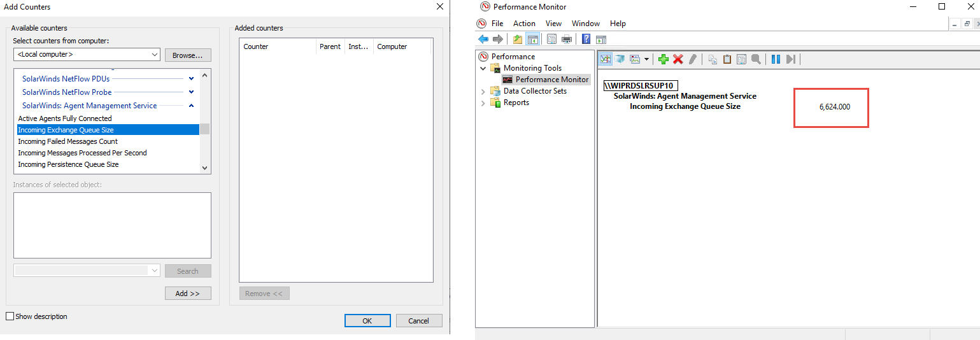Click the Print icon in the console toolbar
Image resolution: width=980 pixels, height=340 pixels.
(x=566, y=39)
